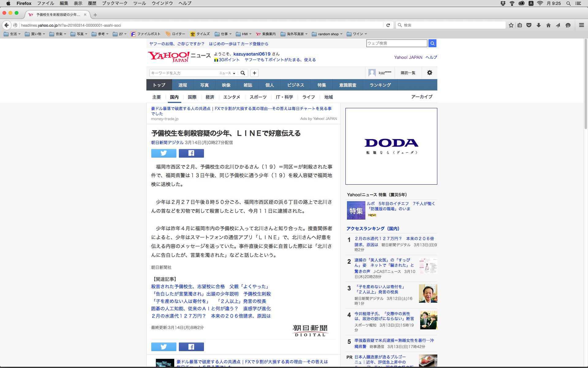588x368 pixels.
Task: Share article with top Twitter button
Action: point(164,153)
